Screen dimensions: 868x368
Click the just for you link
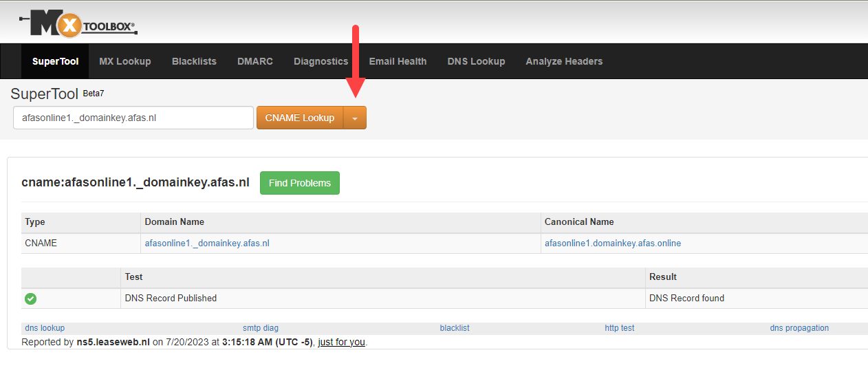[341, 342]
